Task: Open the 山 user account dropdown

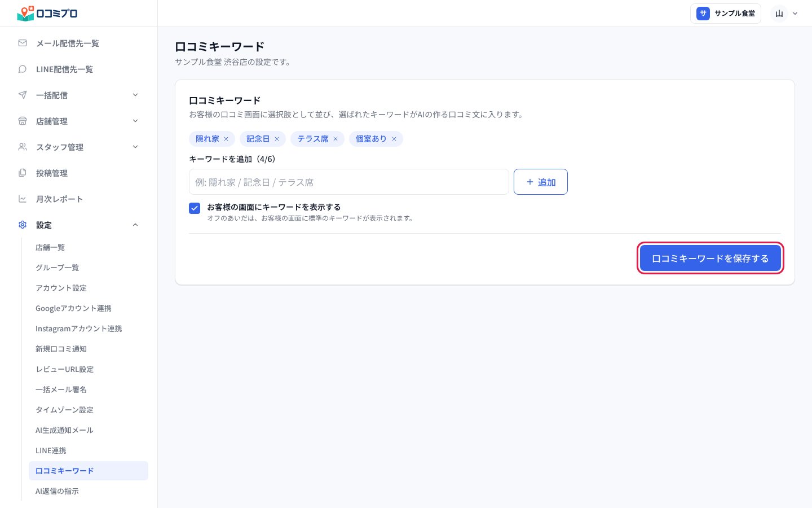Action: (x=786, y=14)
